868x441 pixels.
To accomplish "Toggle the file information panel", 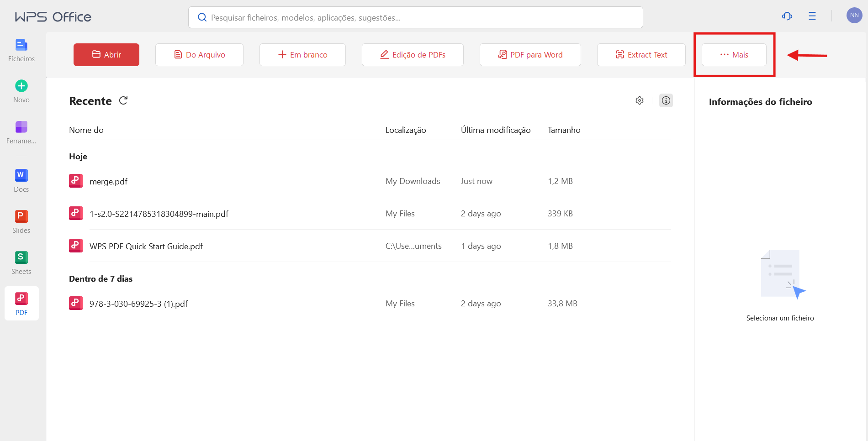I will [666, 100].
